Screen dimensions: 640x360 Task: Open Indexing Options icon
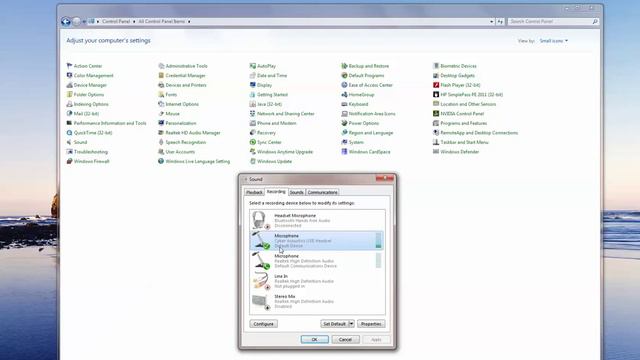69,104
